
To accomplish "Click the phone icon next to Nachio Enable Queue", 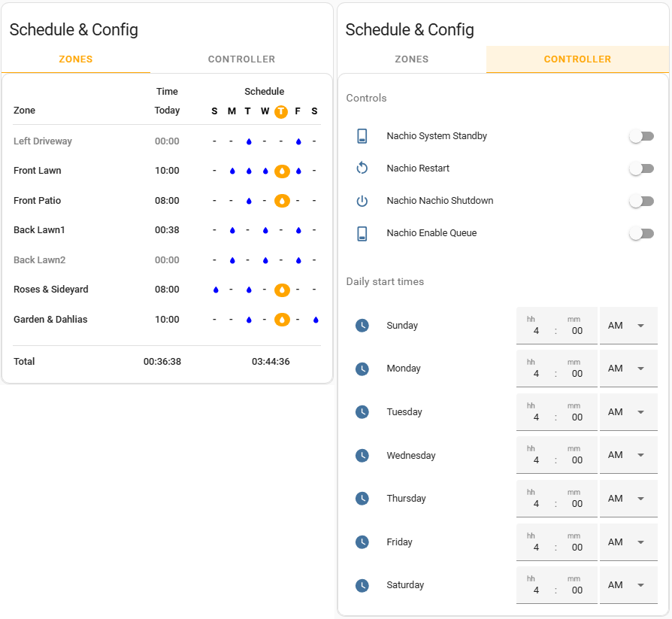I will point(362,233).
